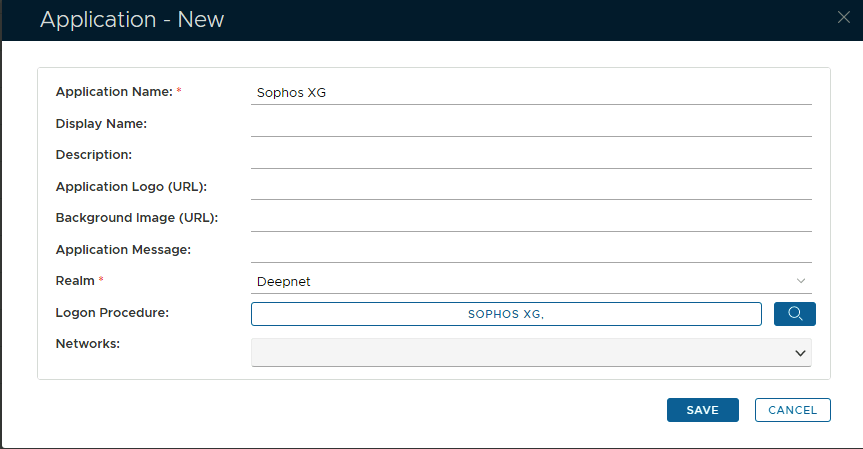Image resolution: width=863 pixels, height=449 pixels.
Task: Focus the Application Logo URL field
Action: (x=530, y=187)
